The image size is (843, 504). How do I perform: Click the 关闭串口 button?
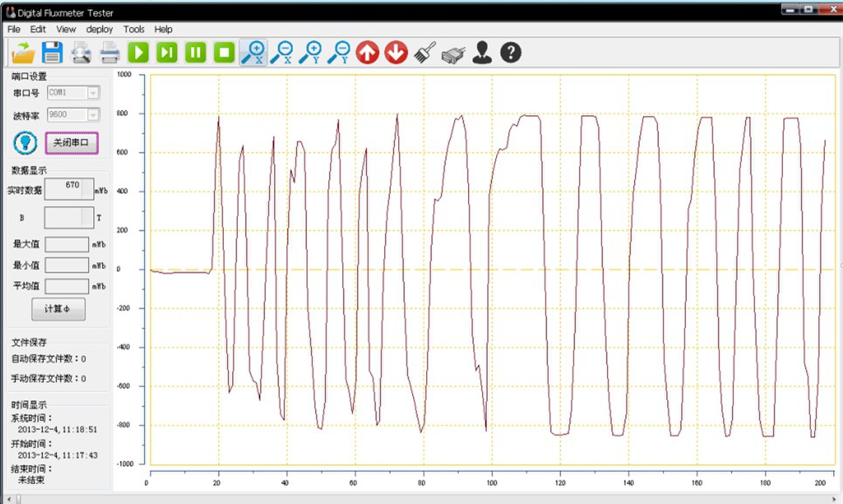72,143
